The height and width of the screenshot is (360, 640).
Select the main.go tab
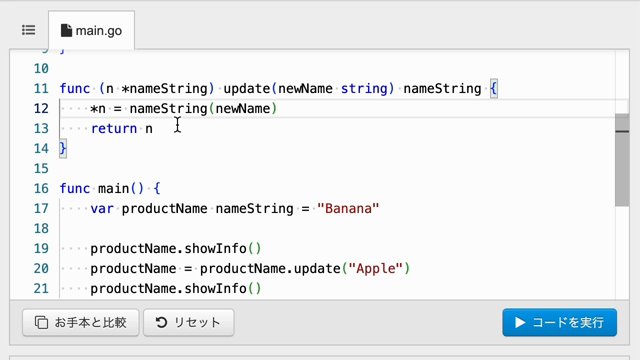tap(91, 31)
